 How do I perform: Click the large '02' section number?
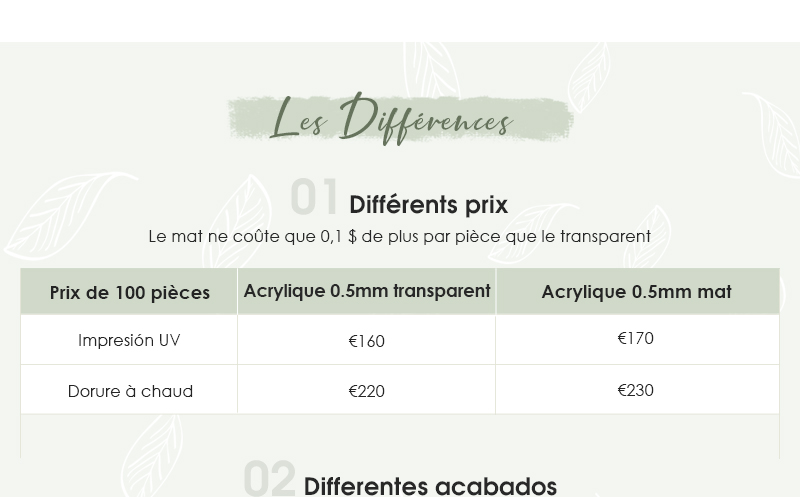click(270, 478)
